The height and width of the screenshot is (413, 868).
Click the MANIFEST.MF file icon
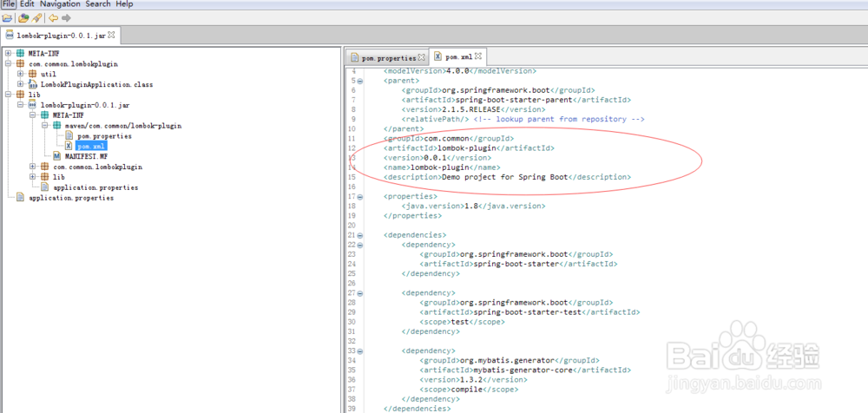coord(57,157)
